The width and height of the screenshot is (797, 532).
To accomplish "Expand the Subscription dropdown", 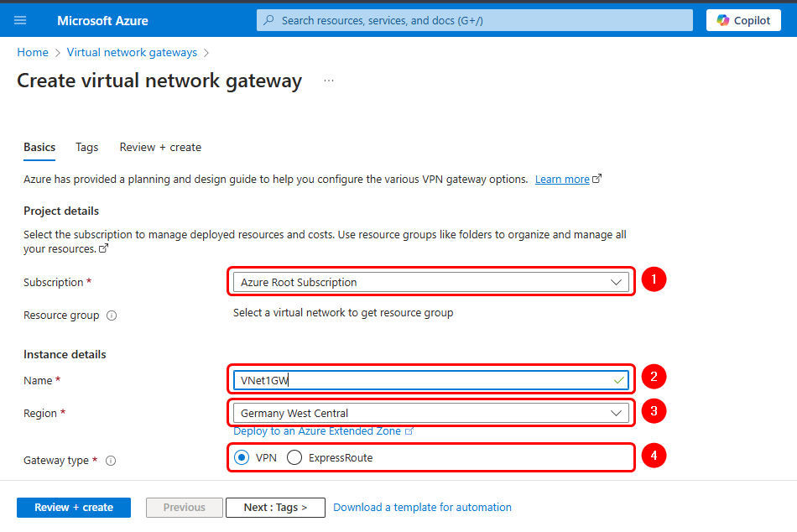I will click(x=617, y=282).
